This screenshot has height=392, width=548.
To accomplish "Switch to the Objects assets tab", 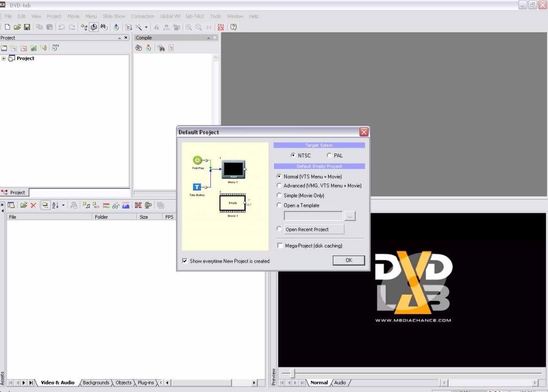I will 124,382.
